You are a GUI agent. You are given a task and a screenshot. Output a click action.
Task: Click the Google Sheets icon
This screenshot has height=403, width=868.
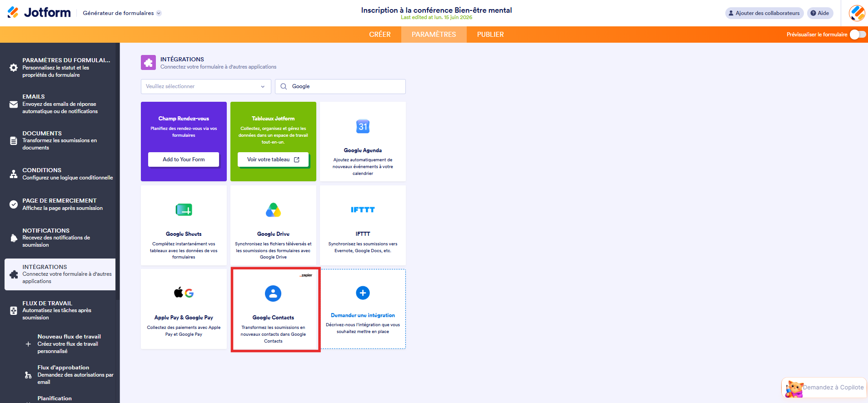184,209
